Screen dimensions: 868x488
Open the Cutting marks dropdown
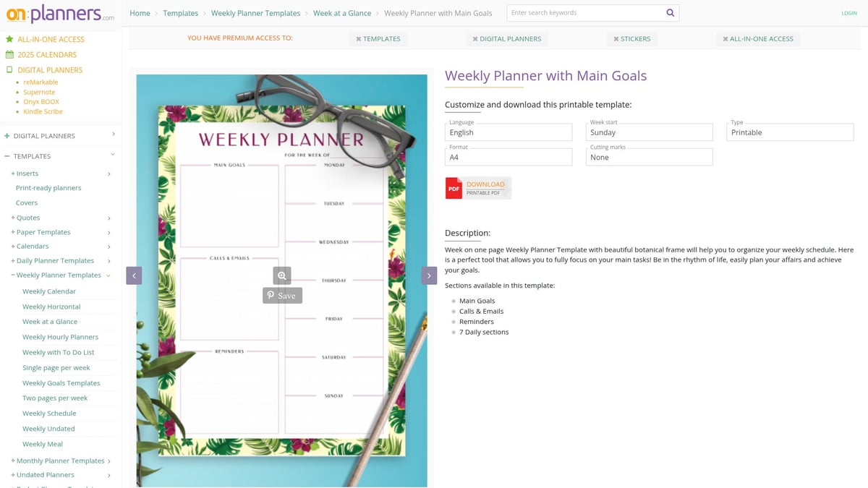point(649,157)
